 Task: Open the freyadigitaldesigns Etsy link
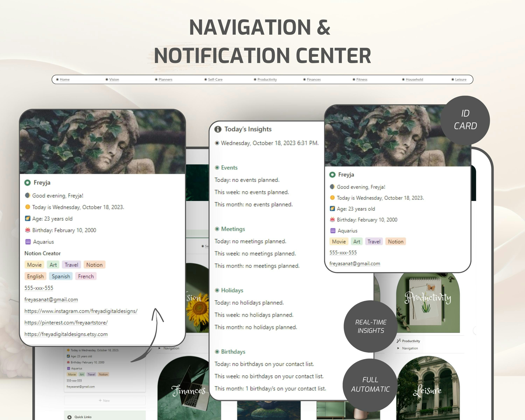pos(66,334)
